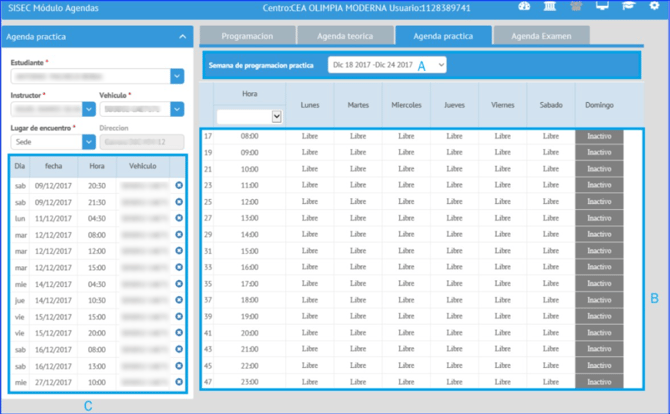The width and height of the screenshot is (670, 414).
Task: Remove the mie 27/12/2017 10:00 entry
Action: pyautogui.click(x=178, y=382)
